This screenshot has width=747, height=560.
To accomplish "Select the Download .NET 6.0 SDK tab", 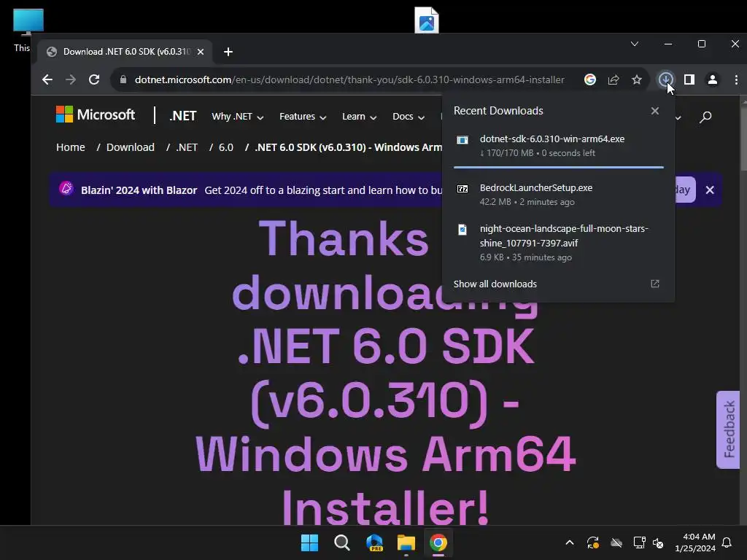I will point(125,52).
